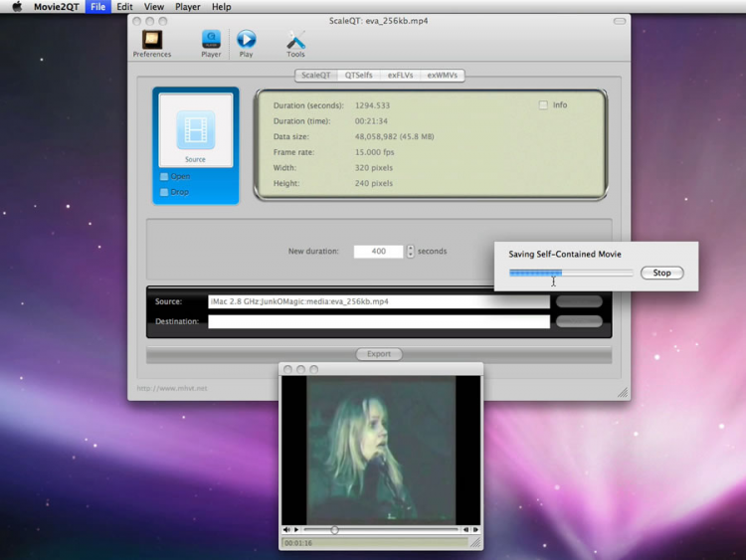746x560 pixels.
Task: Switch to the ScaleQT tab
Action: pos(316,76)
